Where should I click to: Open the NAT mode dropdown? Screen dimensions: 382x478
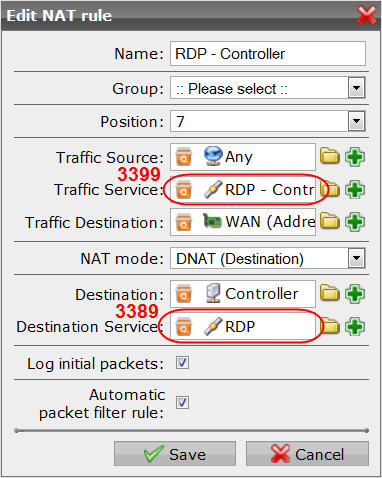click(356, 258)
